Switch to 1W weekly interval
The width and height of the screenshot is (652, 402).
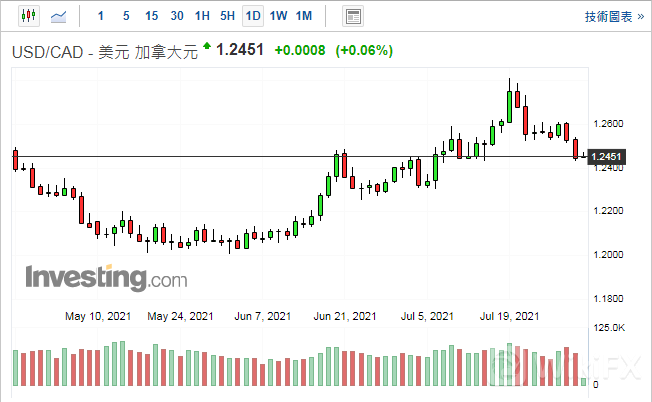(279, 16)
